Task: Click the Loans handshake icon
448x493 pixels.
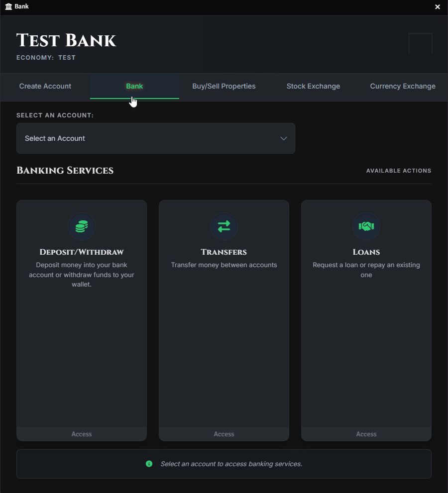Action: 366,226
